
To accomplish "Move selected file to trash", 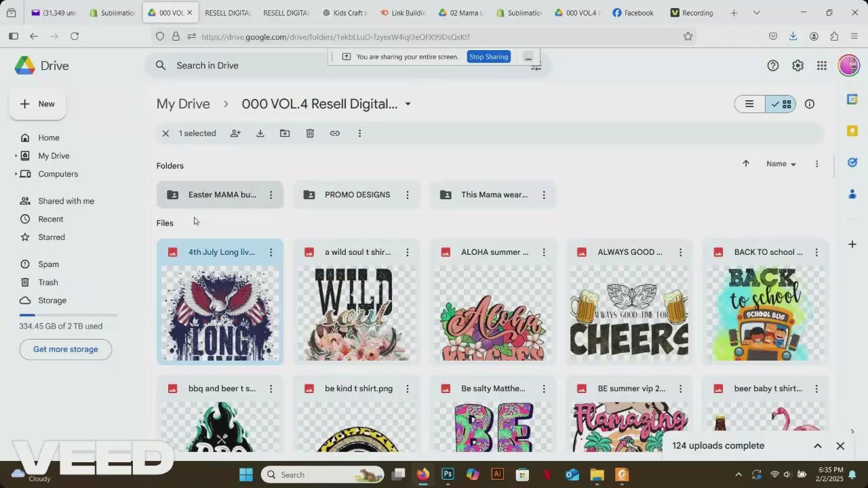I will pos(310,134).
